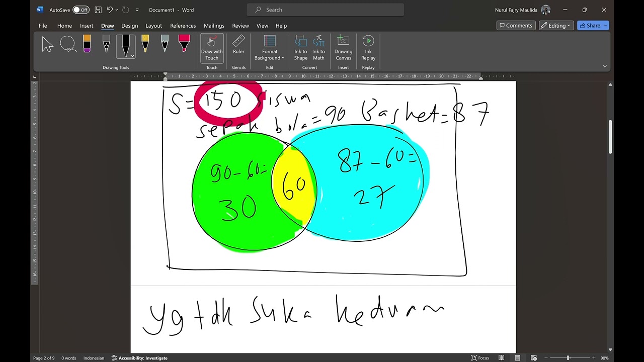Viewport: 644px width, 362px height.
Task: Click the Redo button
Action: pos(126,10)
